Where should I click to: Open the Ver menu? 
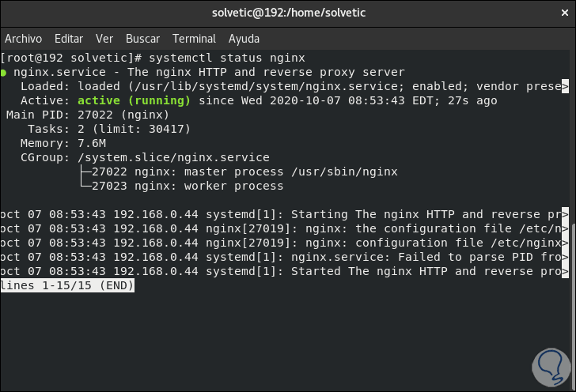[104, 39]
